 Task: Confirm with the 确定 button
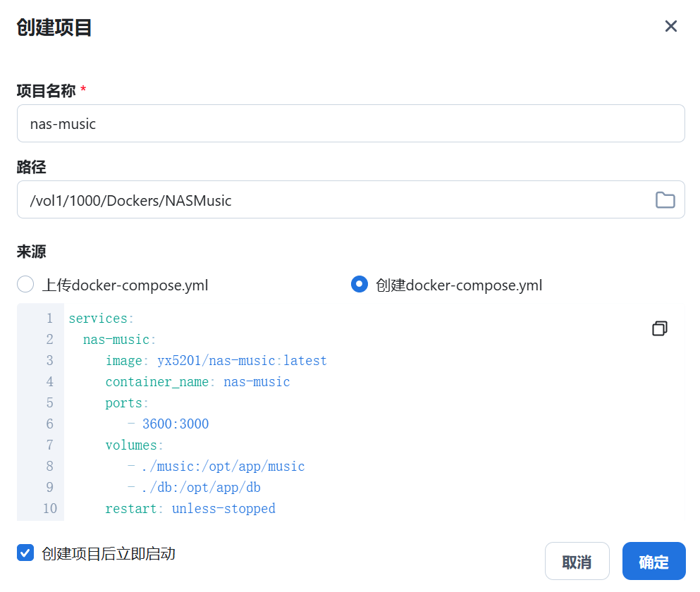click(653, 561)
